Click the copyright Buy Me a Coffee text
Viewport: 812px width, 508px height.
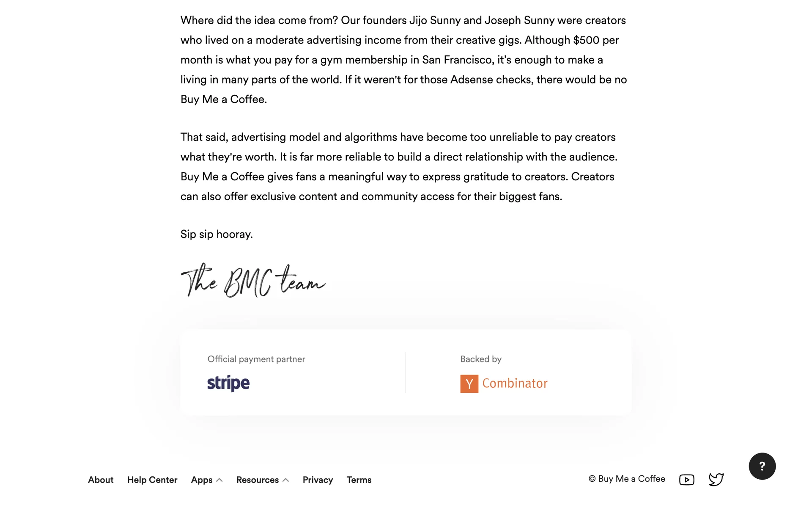tap(627, 479)
